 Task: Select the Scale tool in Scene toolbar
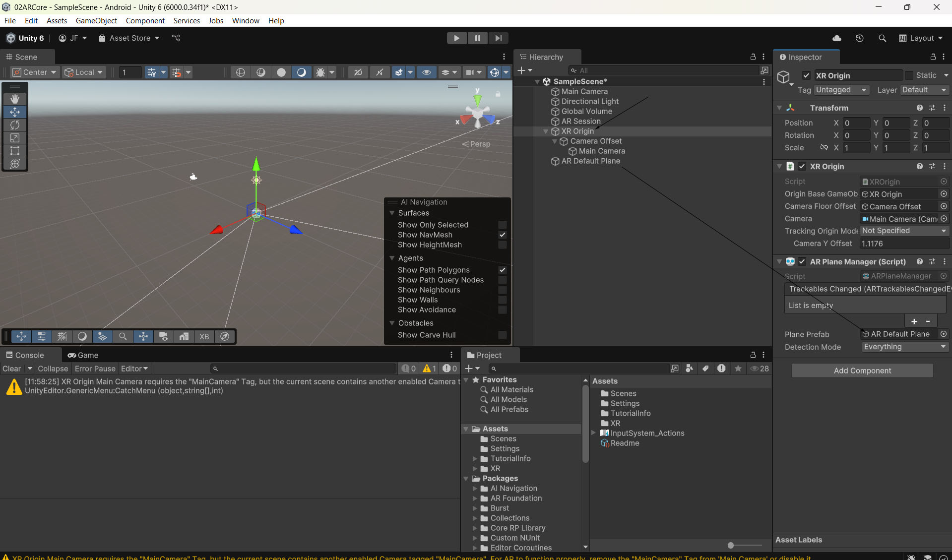point(15,138)
